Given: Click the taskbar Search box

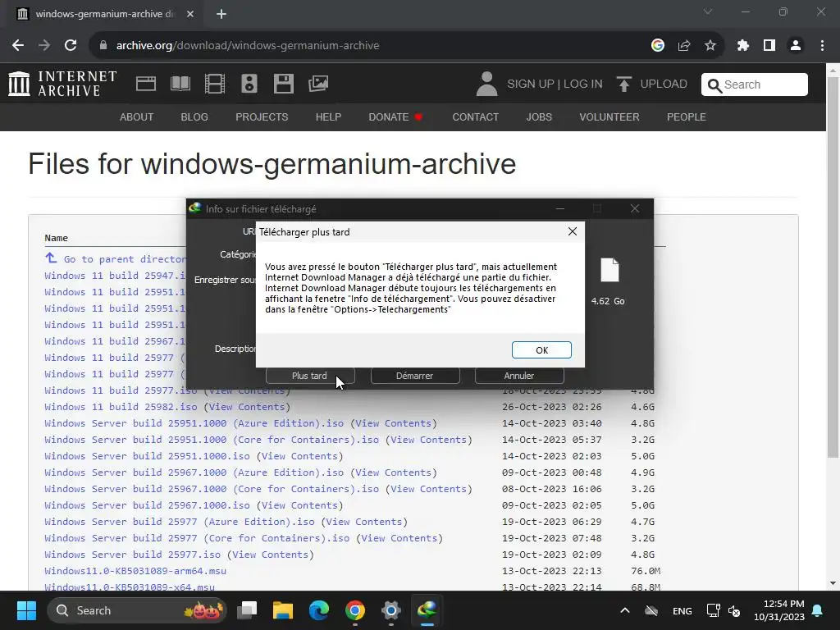Looking at the screenshot, I should point(137,610).
